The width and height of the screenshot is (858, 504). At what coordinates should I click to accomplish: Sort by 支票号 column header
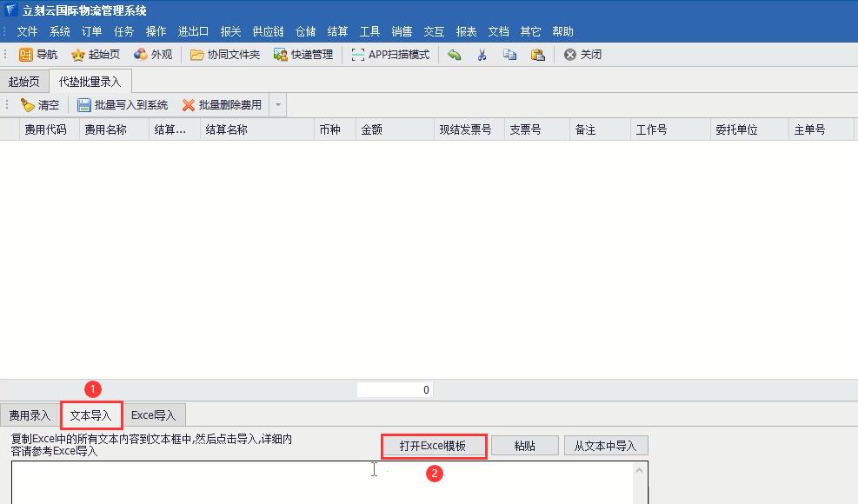(x=537, y=129)
